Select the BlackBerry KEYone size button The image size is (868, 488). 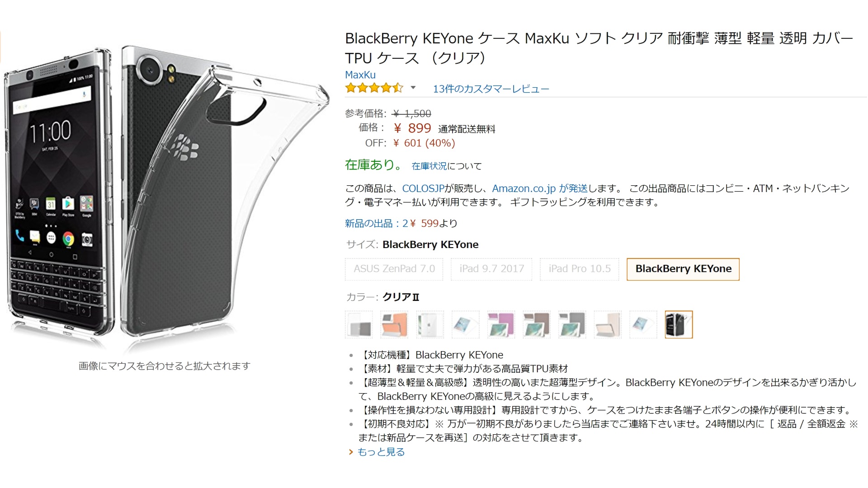click(683, 269)
